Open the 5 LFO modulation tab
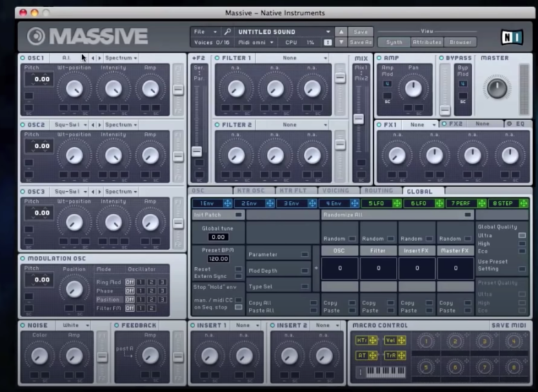538x392 pixels. [x=377, y=203]
